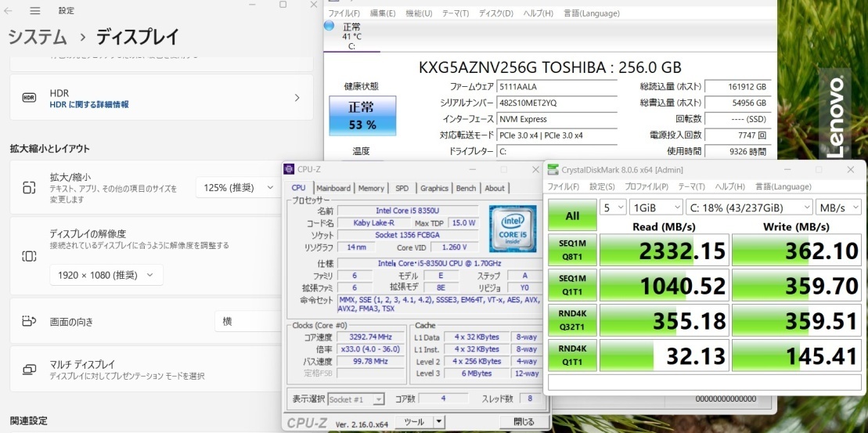Open the 1GiB test size dropdown

656,207
